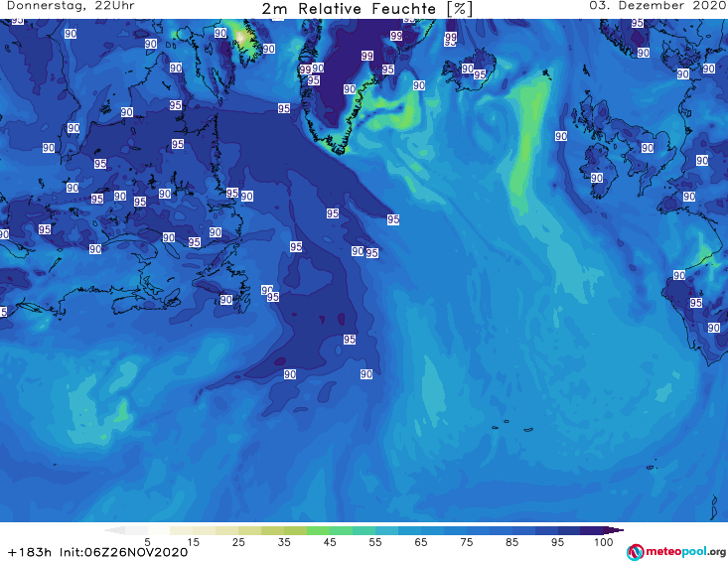The height and width of the screenshot is (562, 728).
Task: Click the 90 contour label on Ireland
Action: click(x=597, y=178)
